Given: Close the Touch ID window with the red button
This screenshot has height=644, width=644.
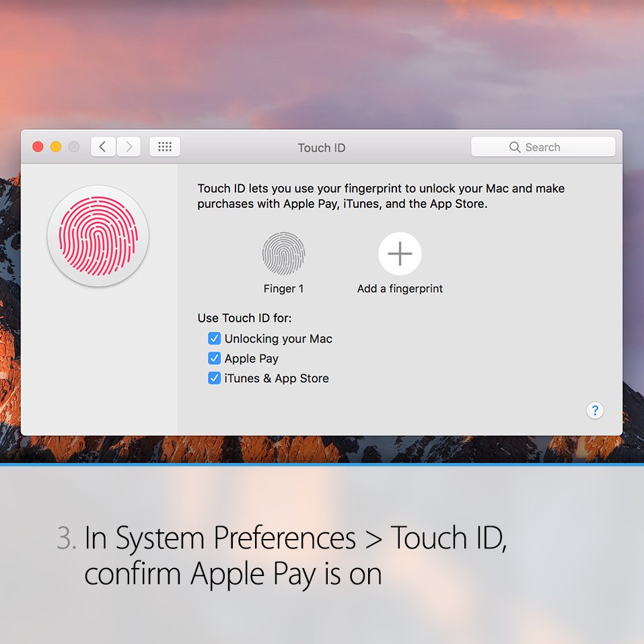Looking at the screenshot, I should point(38,147).
